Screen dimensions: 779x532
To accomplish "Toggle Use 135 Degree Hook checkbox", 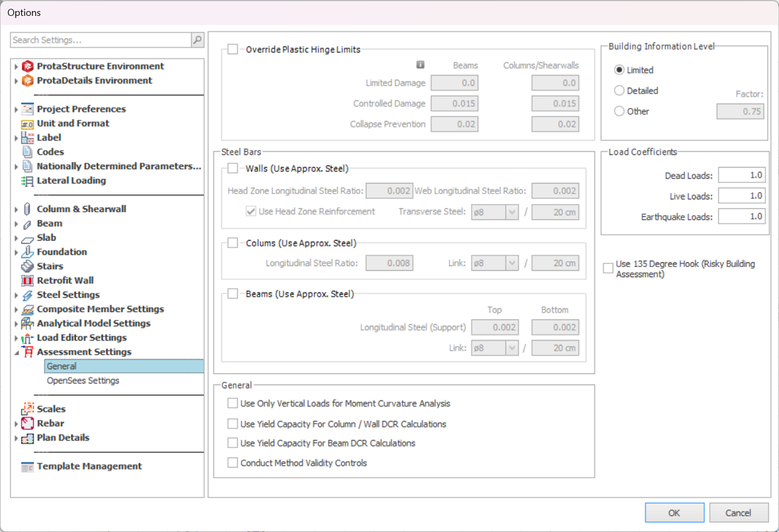I will [x=608, y=268].
